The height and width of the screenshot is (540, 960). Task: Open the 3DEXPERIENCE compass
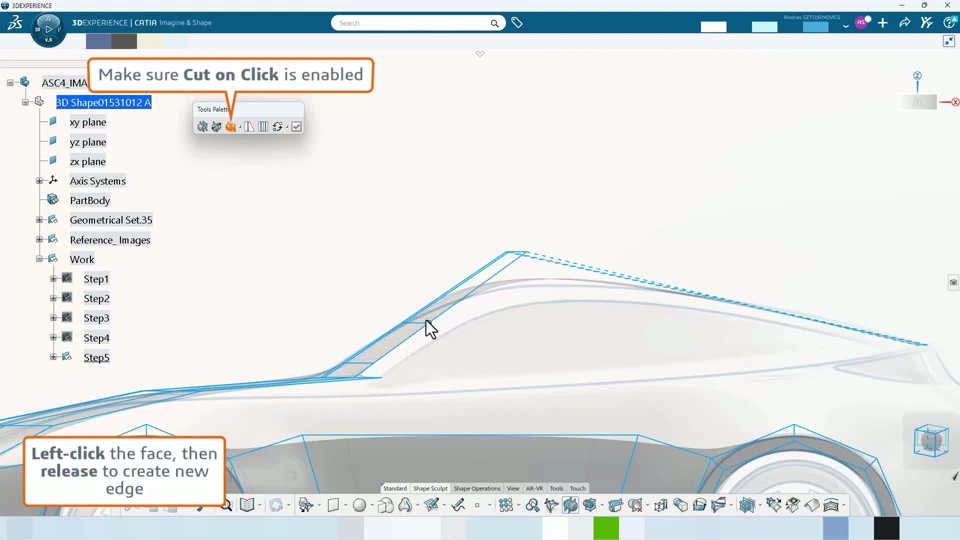click(48, 29)
